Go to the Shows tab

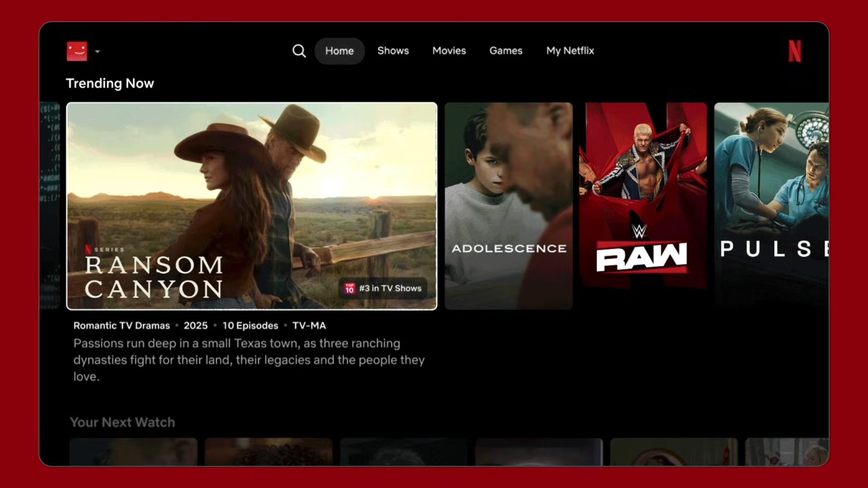pyautogui.click(x=393, y=51)
